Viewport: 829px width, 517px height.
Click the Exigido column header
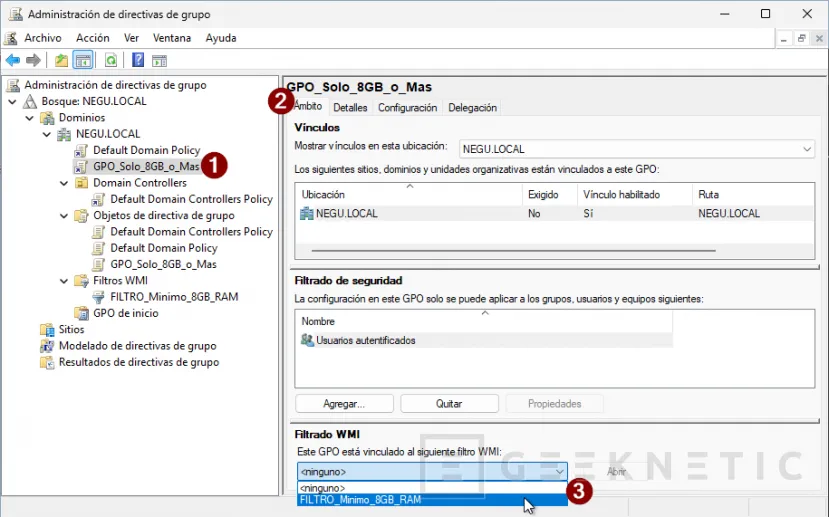(550, 194)
